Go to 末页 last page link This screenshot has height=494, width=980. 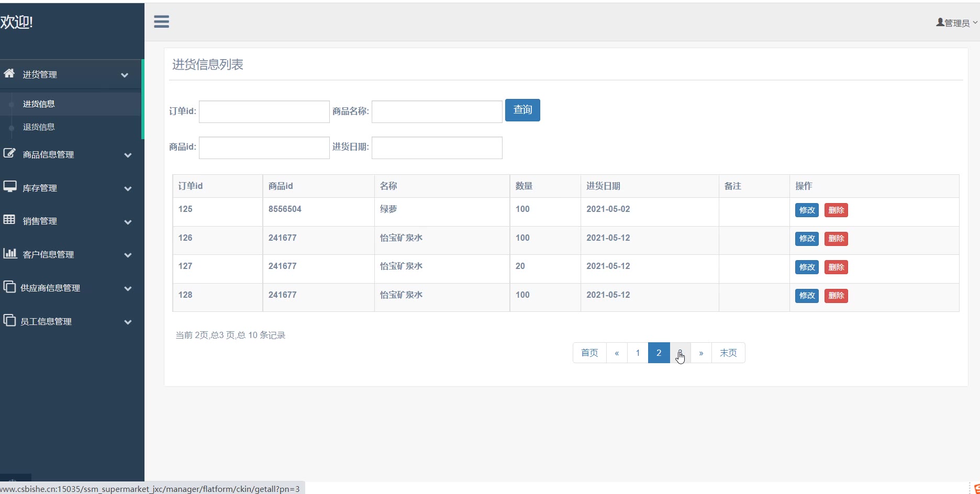[x=728, y=353]
